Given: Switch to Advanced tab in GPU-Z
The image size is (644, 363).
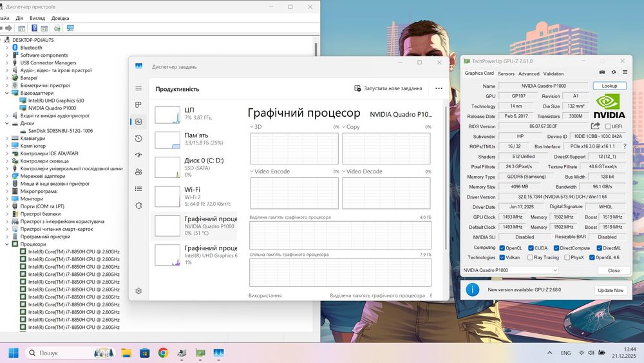Looking at the screenshot, I should [x=529, y=74].
